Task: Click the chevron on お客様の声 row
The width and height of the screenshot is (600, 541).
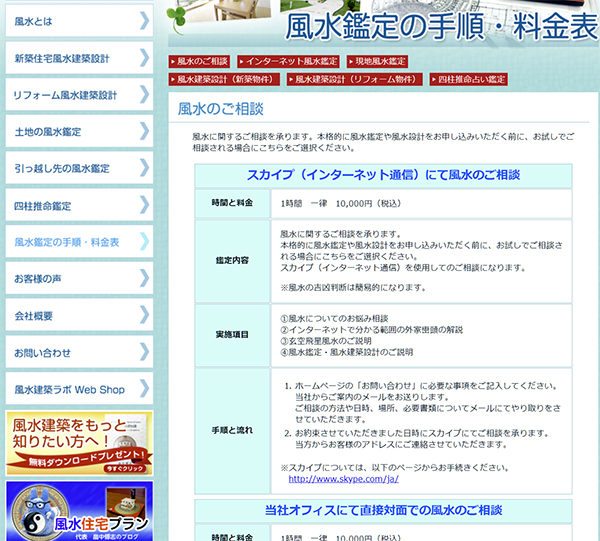Action: (x=144, y=279)
